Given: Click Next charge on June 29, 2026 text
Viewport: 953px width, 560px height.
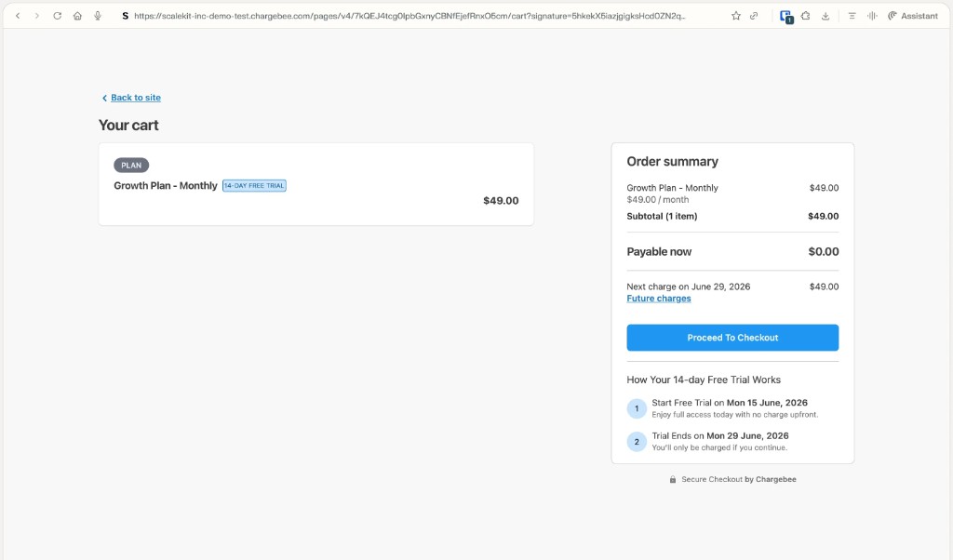Looking at the screenshot, I should (688, 287).
